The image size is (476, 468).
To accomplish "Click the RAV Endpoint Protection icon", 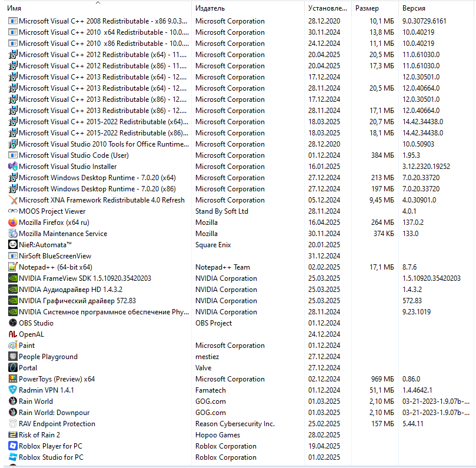I will click(13, 424).
